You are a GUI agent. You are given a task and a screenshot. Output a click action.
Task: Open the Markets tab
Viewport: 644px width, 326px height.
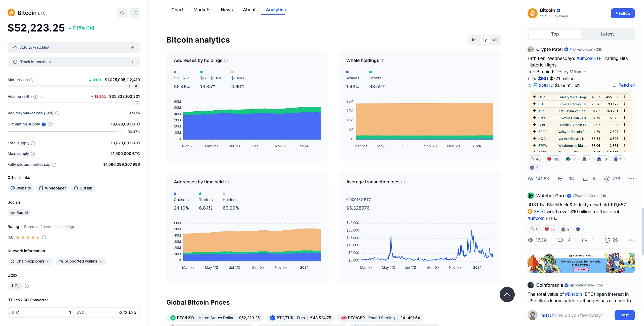tap(202, 10)
